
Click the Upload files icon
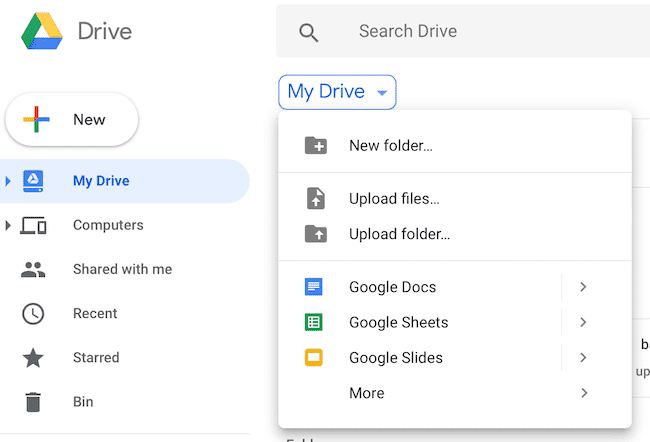click(x=316, y=198)
